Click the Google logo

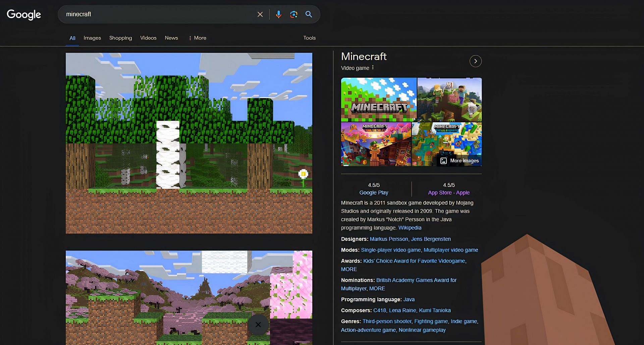pos(24,14)
